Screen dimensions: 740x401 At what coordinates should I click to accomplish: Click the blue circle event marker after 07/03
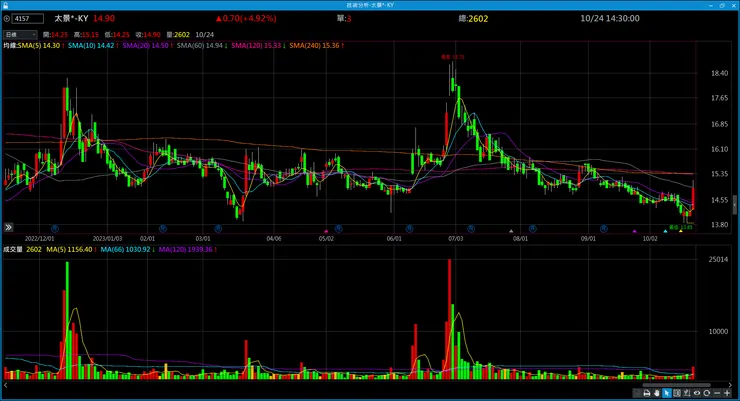click(x=471, y=228)
